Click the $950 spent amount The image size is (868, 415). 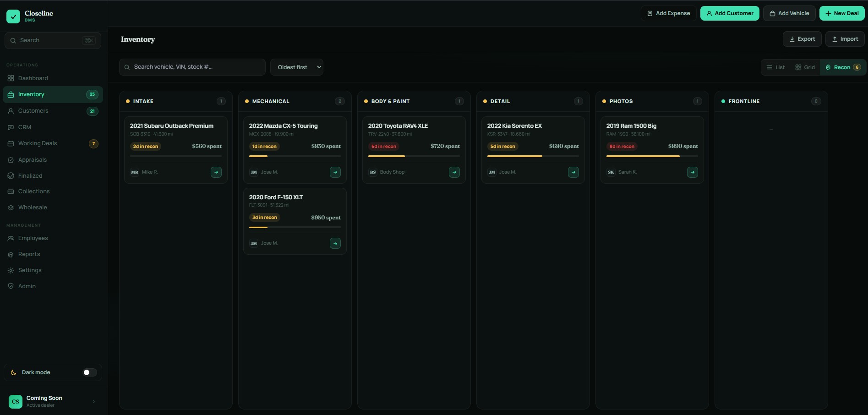coord(326,218)
